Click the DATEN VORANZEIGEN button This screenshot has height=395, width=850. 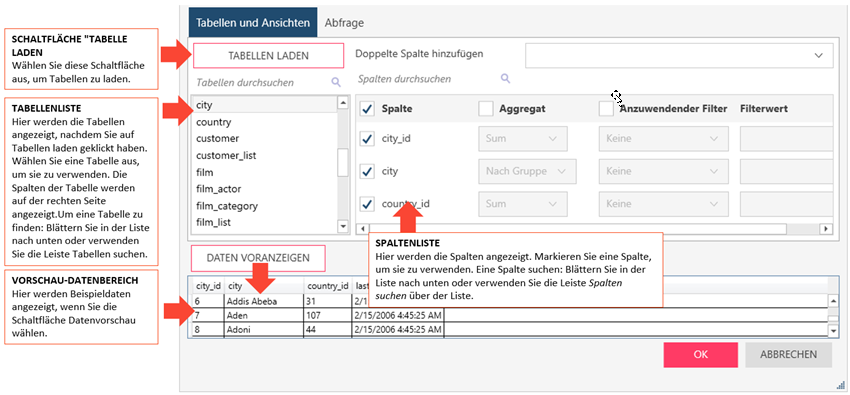[258, 258]
